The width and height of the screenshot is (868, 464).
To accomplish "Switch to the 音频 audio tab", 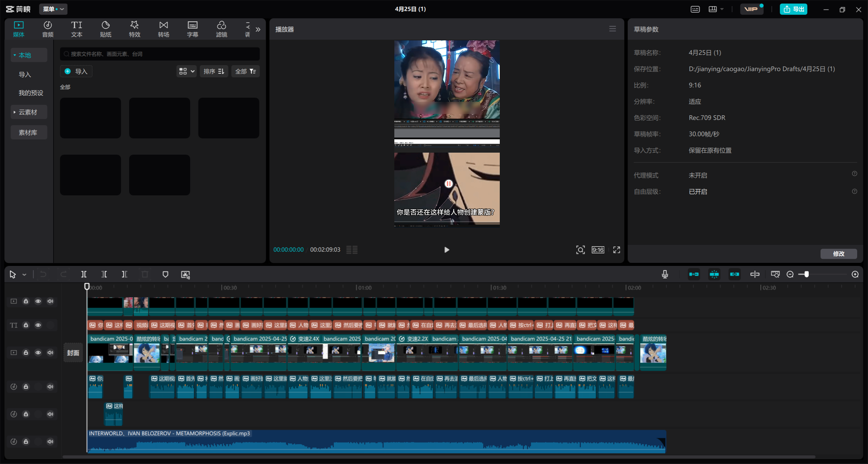I will click(48, 29).
